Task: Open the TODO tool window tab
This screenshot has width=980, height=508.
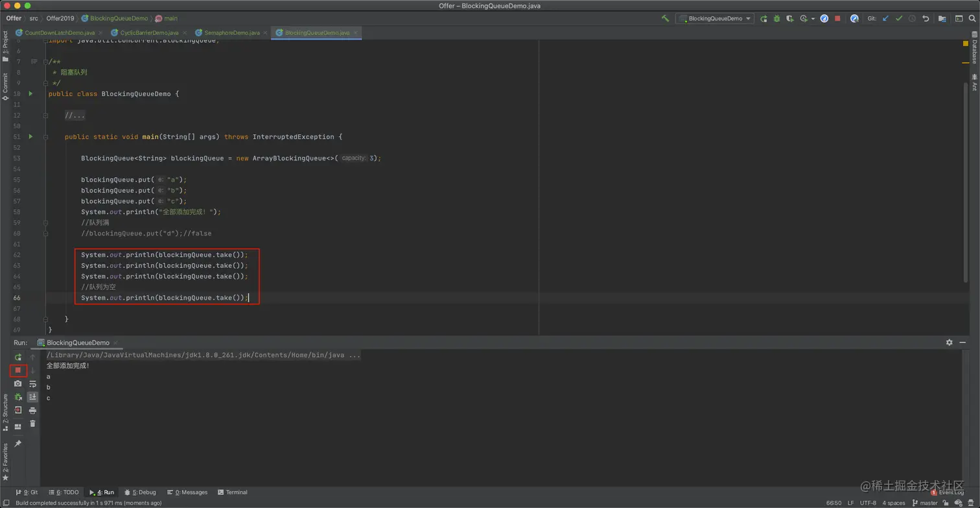Action: (x=63, y=492)
